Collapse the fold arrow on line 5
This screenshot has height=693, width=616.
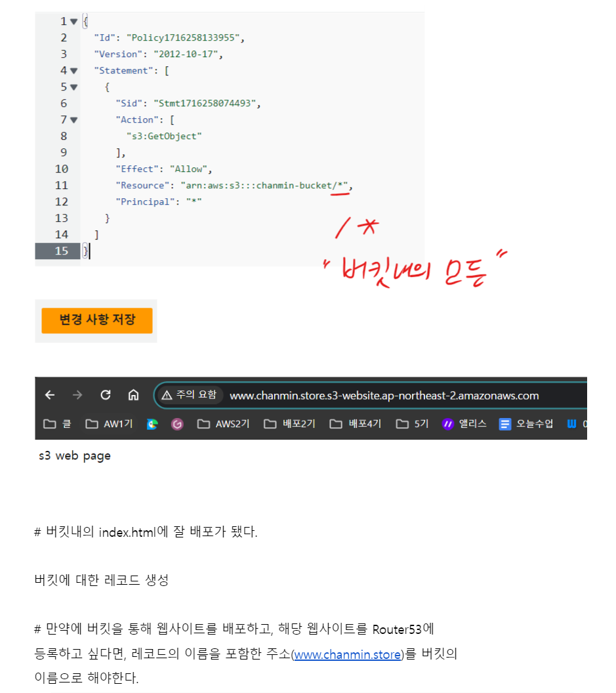[x=73, y=87]
